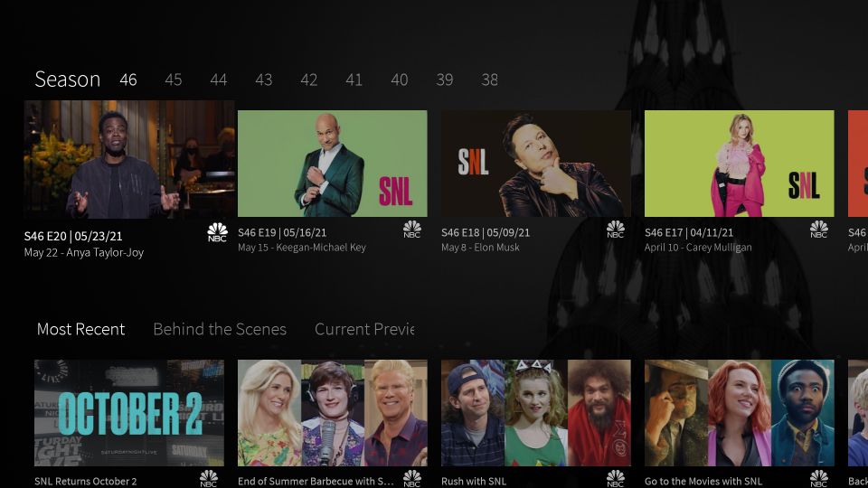Select season 45

174,80
